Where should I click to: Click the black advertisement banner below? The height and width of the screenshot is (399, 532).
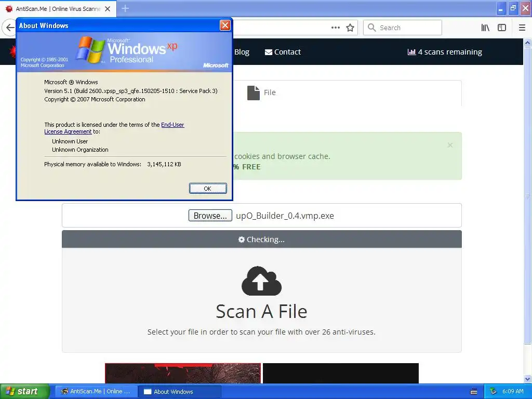pos(341,373)
